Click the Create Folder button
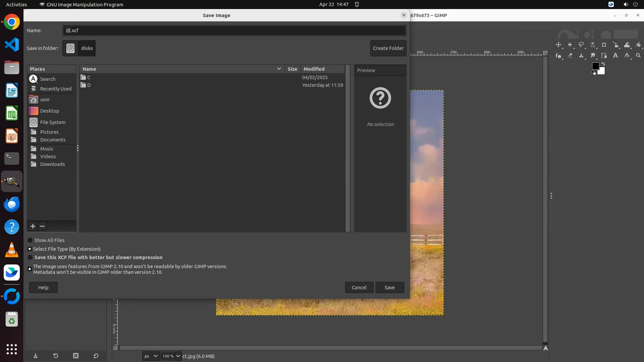This screenshot has height=362, width=644. point(388,48)
